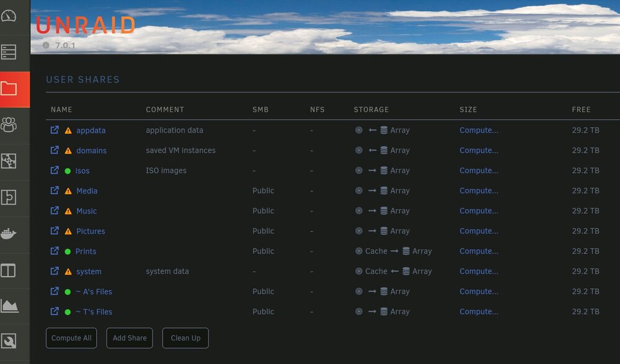The height and width of the screenshot is (364, 620).
Task: Open the Docker whale icon in sidebar
Action: [9, 234]
